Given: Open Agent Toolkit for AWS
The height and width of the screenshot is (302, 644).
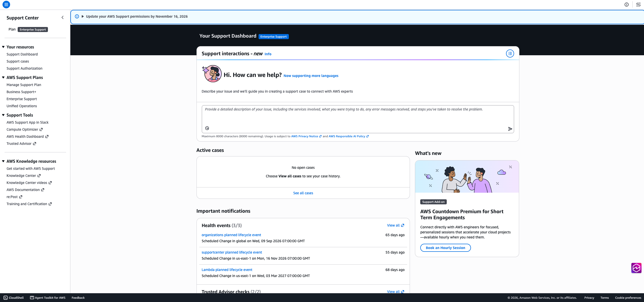Looking at the screenshot, I should [48, 298].
